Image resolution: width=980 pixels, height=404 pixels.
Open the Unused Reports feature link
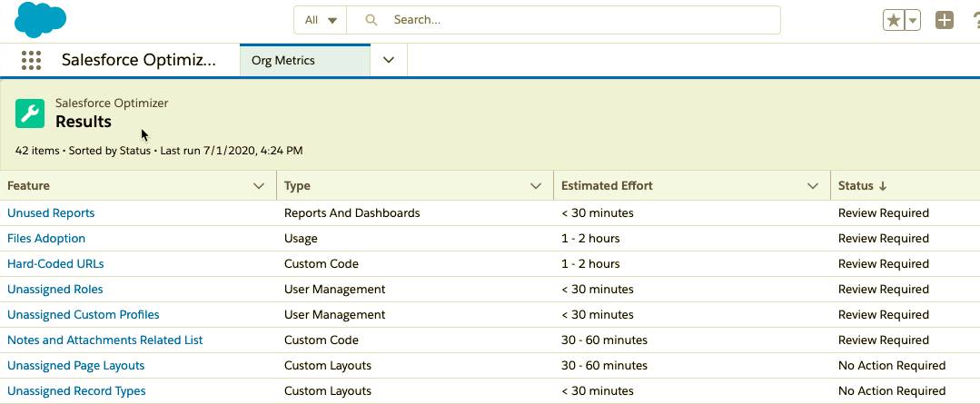coord(51,213)
